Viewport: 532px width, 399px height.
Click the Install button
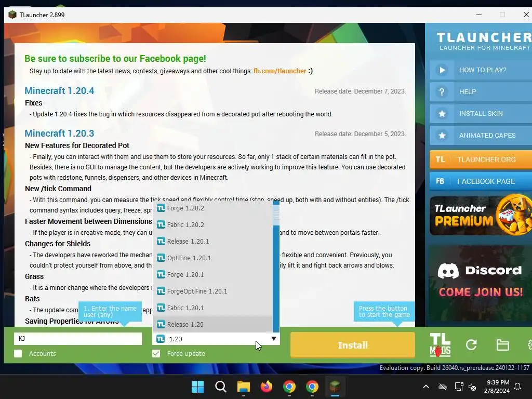click(353, 345)
